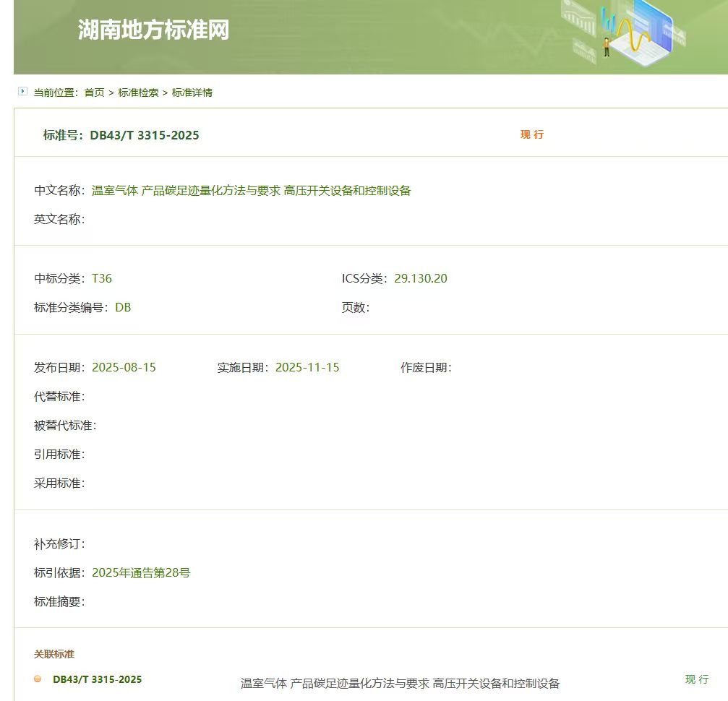The height and width of the screenshot is (701, 728).
Task: Click the 实施日期 value 2025-11-15
Action: click(x=307, y=367)
